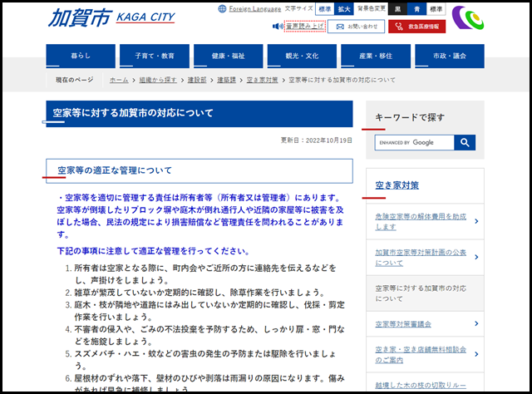Focus the Google keyword search field
The image size is (532, 394).
point(414,142)
